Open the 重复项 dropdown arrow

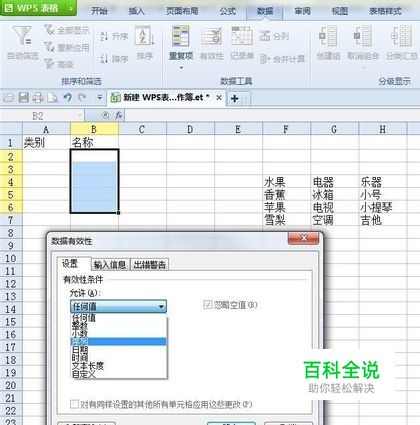[x=181, y=68]
